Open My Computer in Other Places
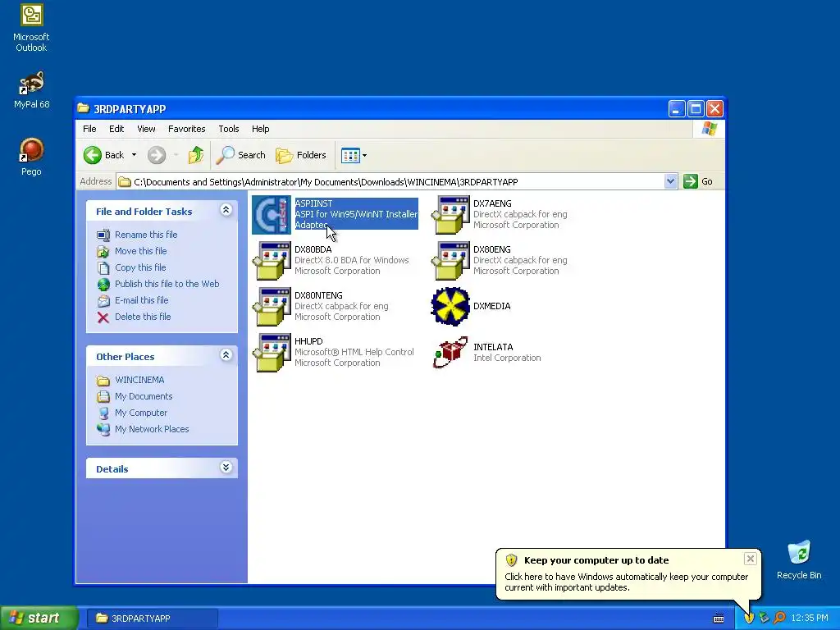This screenshot has width=840, height=630. click(x=141, y=413)
